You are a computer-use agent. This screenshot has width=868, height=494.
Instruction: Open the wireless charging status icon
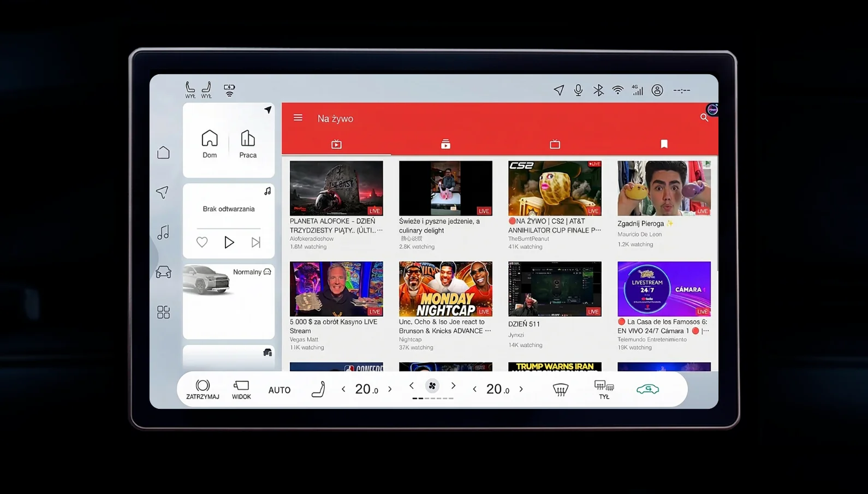pyautogui.click(x=229, y=90)
